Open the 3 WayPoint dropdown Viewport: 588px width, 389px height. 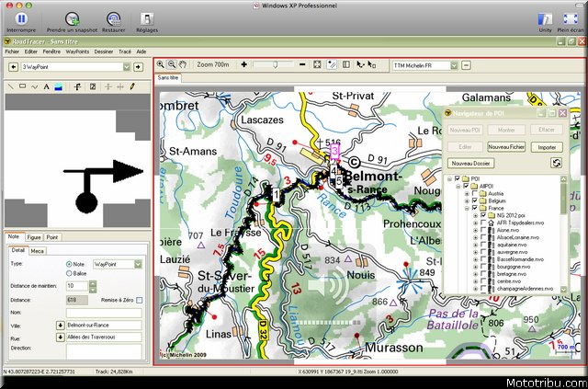click(127, 67)
